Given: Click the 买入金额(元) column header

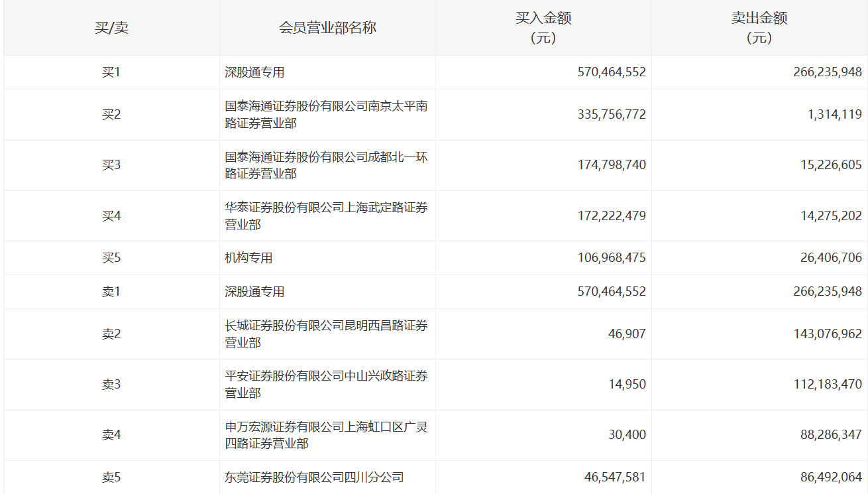Looking at the screenshot, I should point(543,28).
